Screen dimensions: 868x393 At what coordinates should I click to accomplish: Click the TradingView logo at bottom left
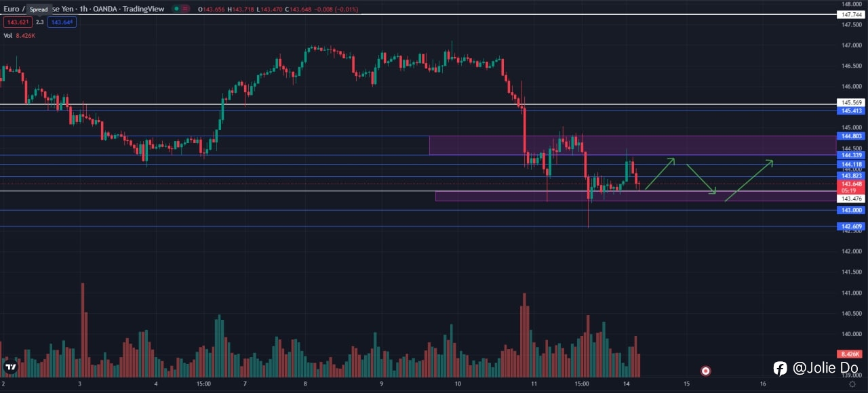point(10,367)
